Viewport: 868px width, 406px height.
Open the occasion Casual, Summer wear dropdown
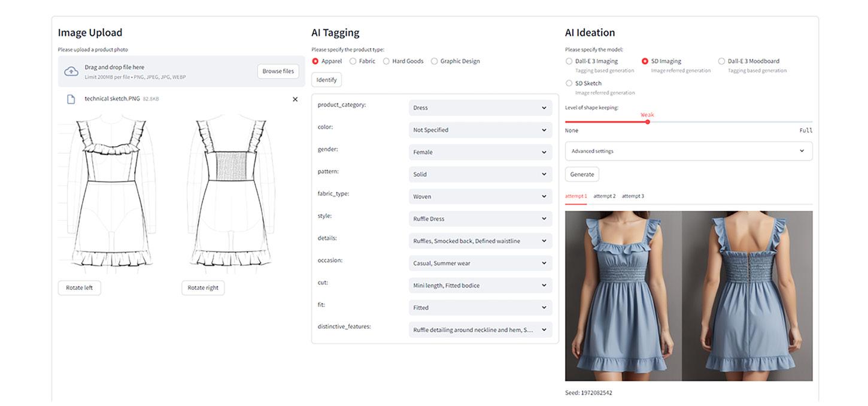point(480,263)
